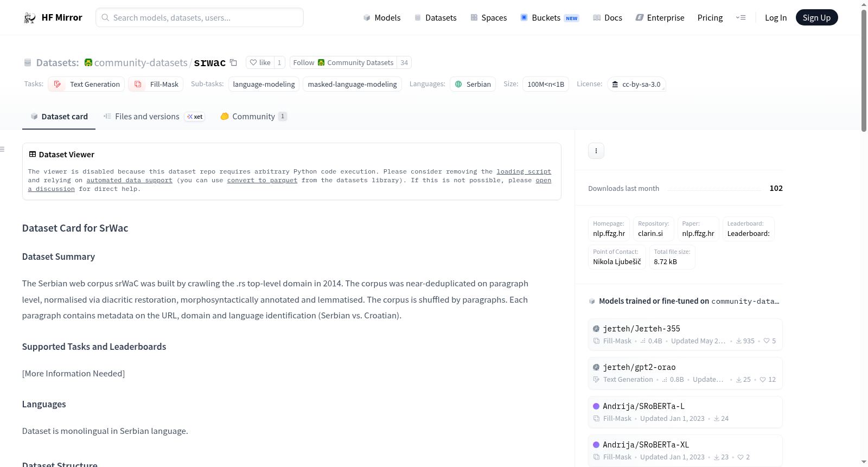Click the Andrija/SRoBERTa-XL purple avatar dot
The height and width of the screenshot is (467, 868).
[596, 445]
